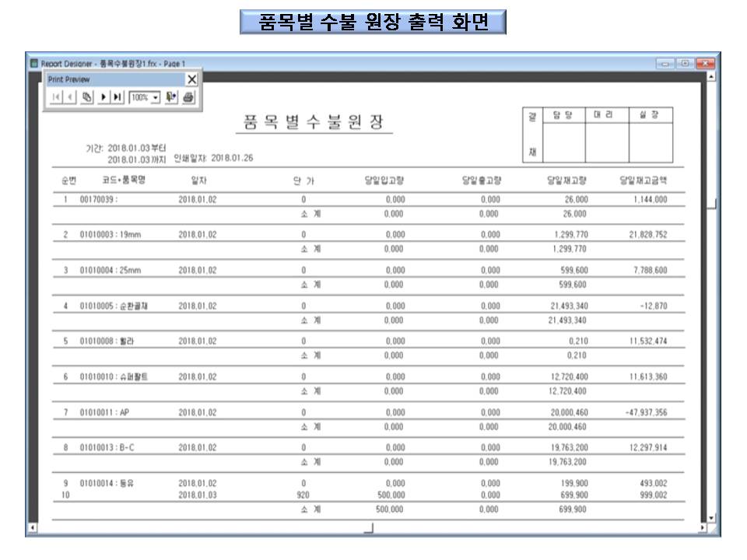
Task: Click the Report Designer window icon
Action: point(34,63)
